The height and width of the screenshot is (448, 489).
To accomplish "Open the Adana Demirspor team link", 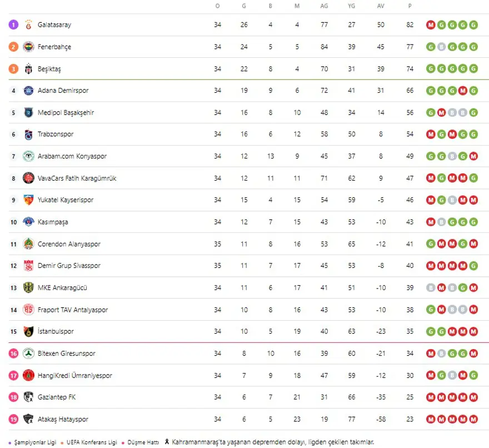I will pyautogui.click(x=63, y=91).
